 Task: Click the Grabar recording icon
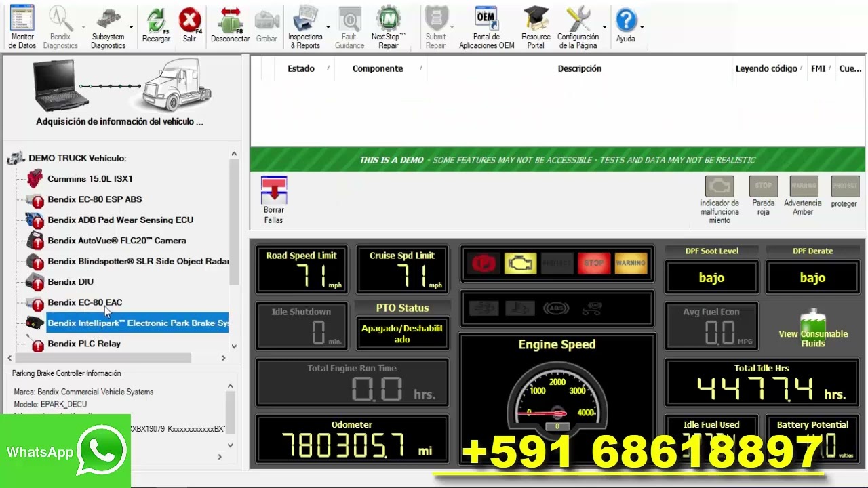pos(267,26)
